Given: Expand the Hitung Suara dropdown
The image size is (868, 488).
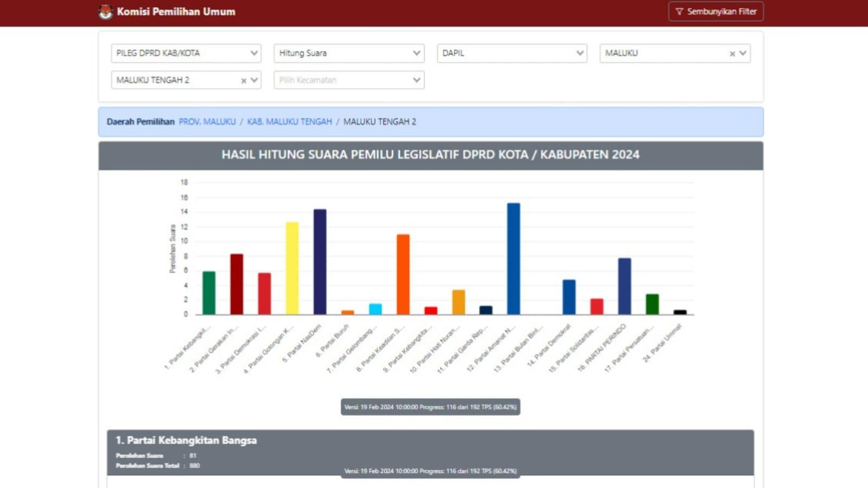Looking at the screenshot, I should pyautogui.click(x=349, y=53).
